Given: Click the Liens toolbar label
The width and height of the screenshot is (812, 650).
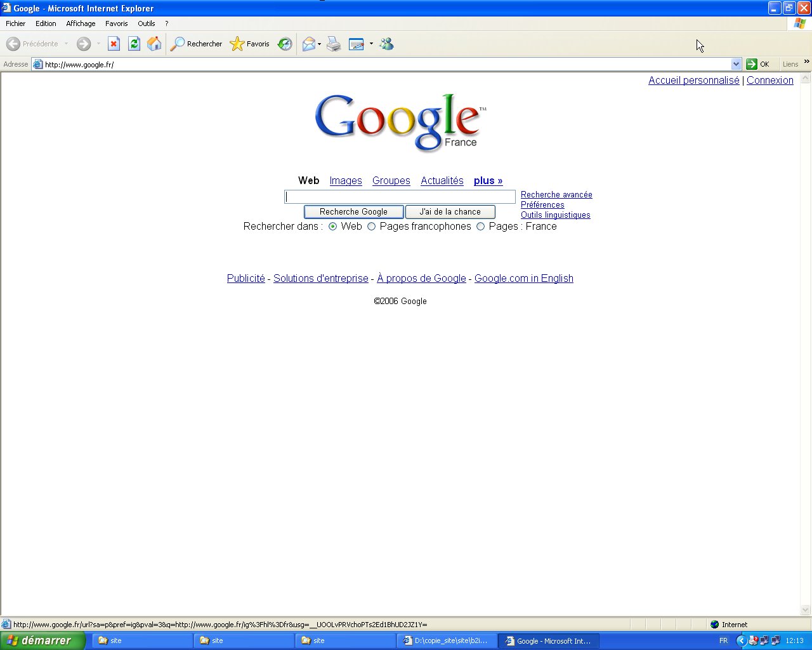Looking at the screenshot, I should click(790, 64).
